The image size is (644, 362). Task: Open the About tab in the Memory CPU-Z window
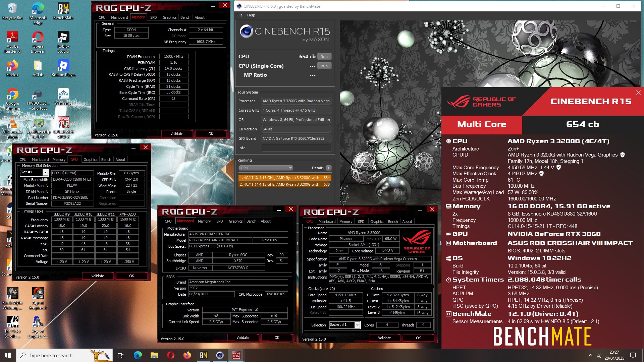pyautogui.click(x=199, y=17)
